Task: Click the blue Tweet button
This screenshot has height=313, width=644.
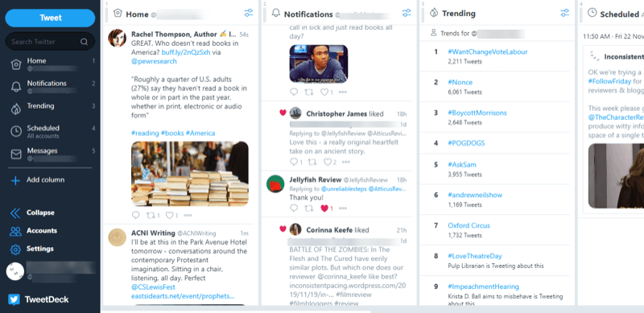Action: click(x=50, y=18)
